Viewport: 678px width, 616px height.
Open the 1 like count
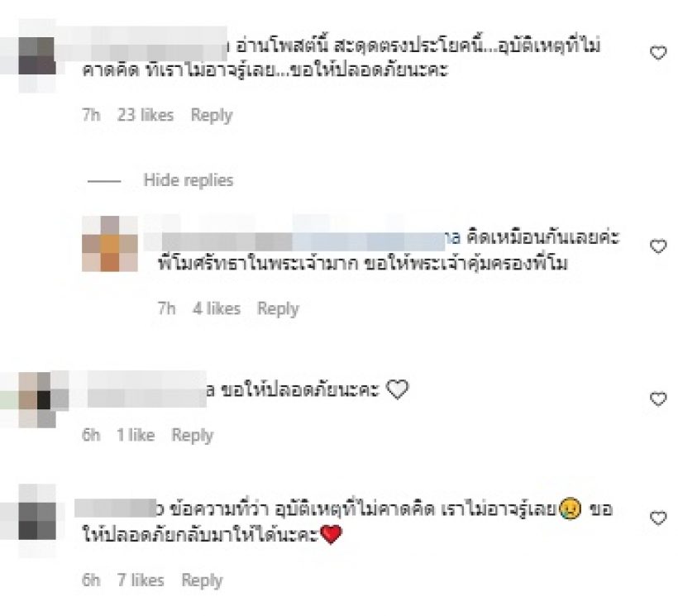[136, 435]
